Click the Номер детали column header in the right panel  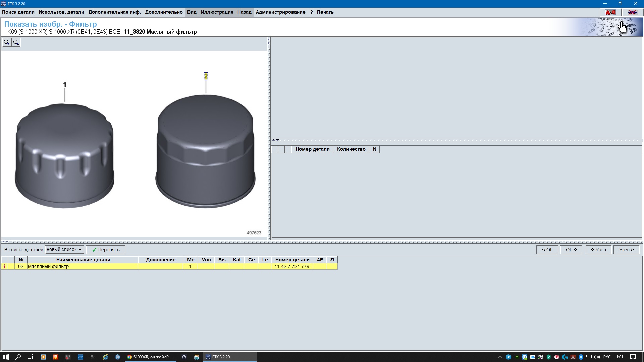(x=312, y=149)
